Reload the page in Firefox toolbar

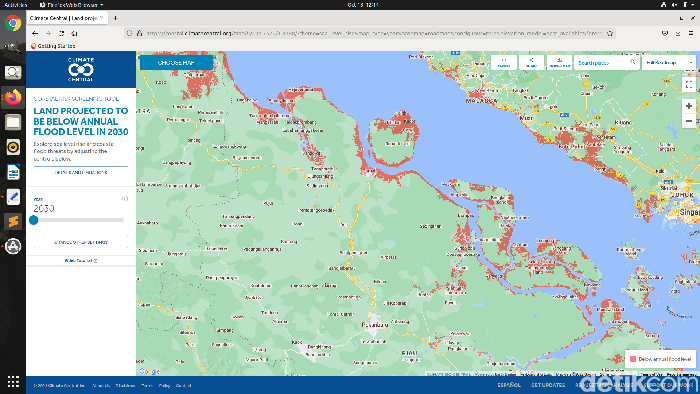62,33
